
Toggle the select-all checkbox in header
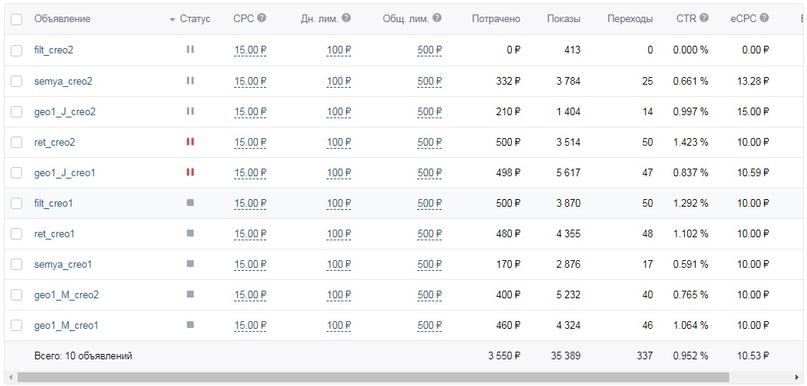[16, 19]
